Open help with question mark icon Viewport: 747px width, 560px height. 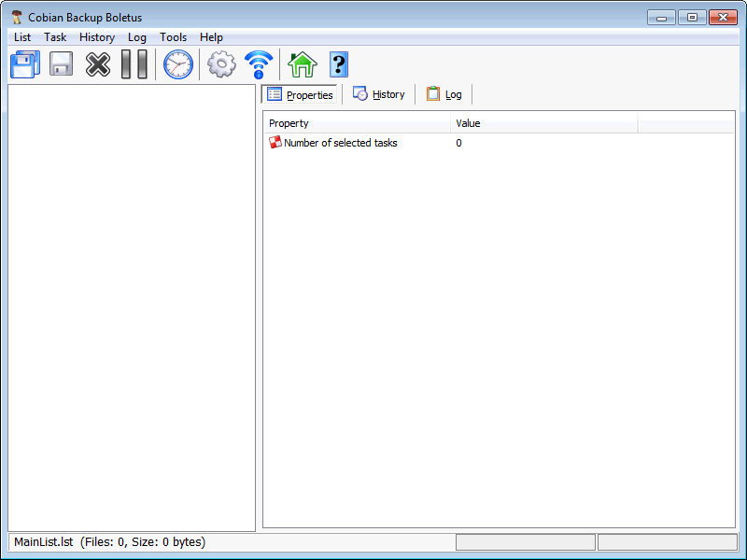[x=339, y=64]
